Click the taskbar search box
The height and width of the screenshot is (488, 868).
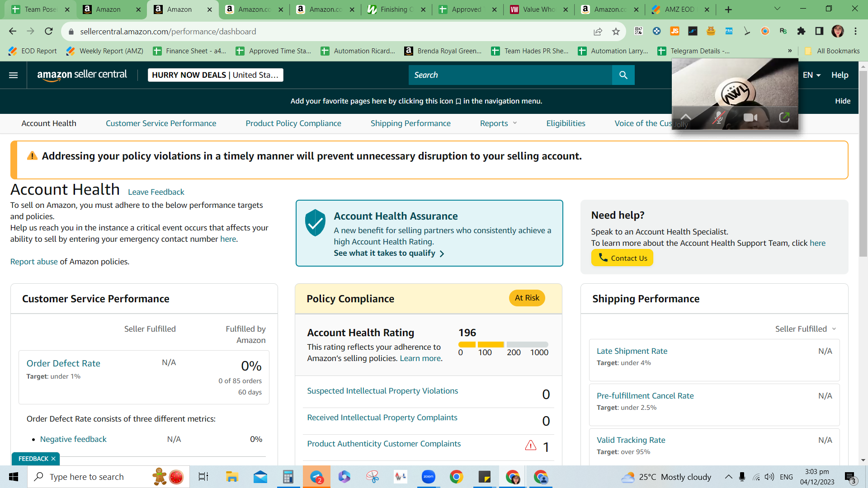coord(108,477)
